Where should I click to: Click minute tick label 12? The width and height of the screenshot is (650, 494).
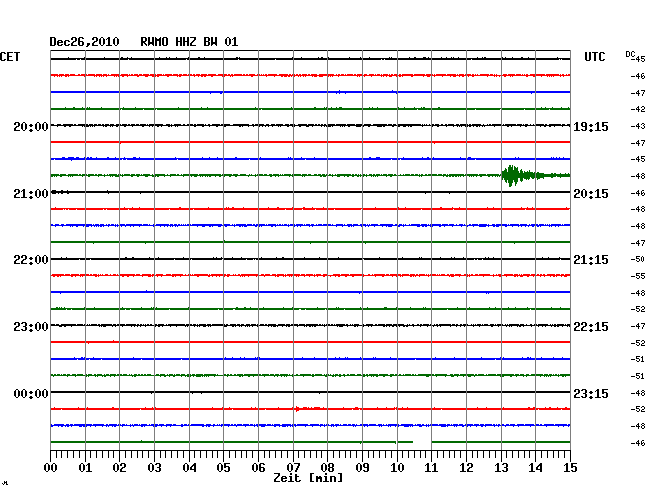(466, 468)
